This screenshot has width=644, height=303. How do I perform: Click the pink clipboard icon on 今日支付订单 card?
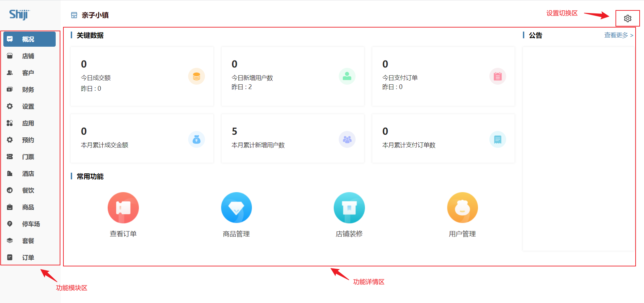(x=498, y=76)
